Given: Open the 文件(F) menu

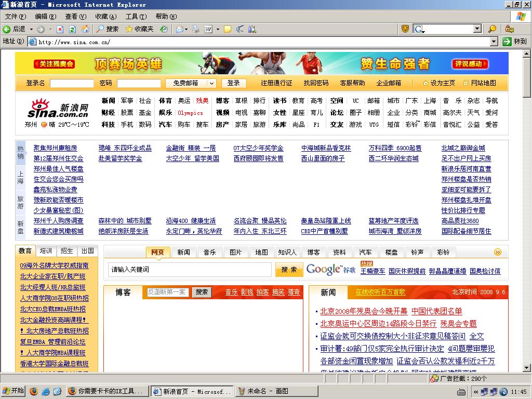Looking at the screenshot, I should tap(16, 16).
